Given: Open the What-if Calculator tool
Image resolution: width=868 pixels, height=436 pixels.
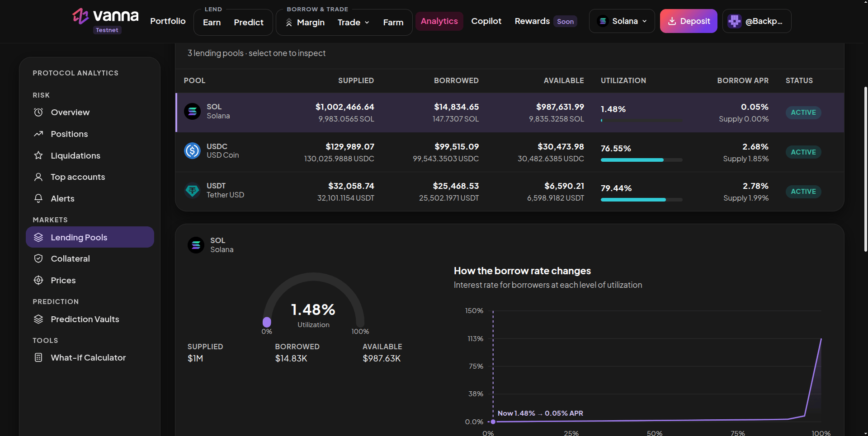Looking at the screenshot, I should (x=90, y=357).
